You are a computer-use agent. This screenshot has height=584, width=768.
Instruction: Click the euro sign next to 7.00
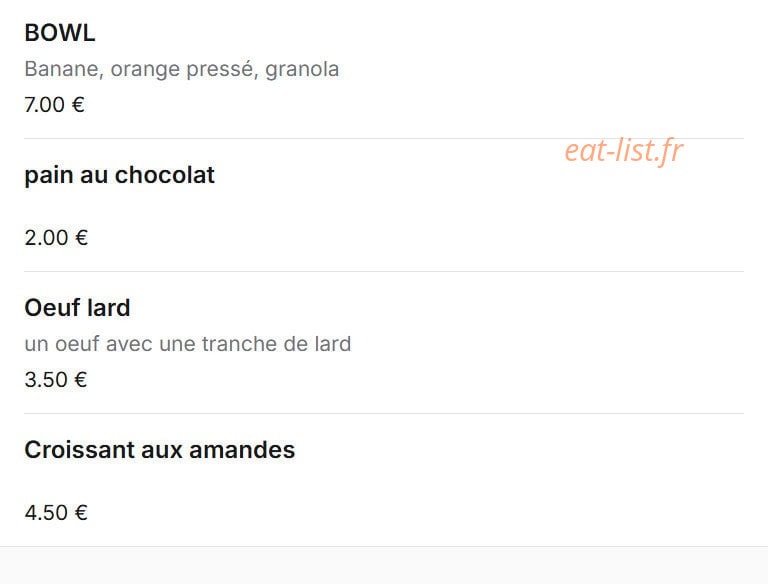pyautogui.click(x=78, y=105)
